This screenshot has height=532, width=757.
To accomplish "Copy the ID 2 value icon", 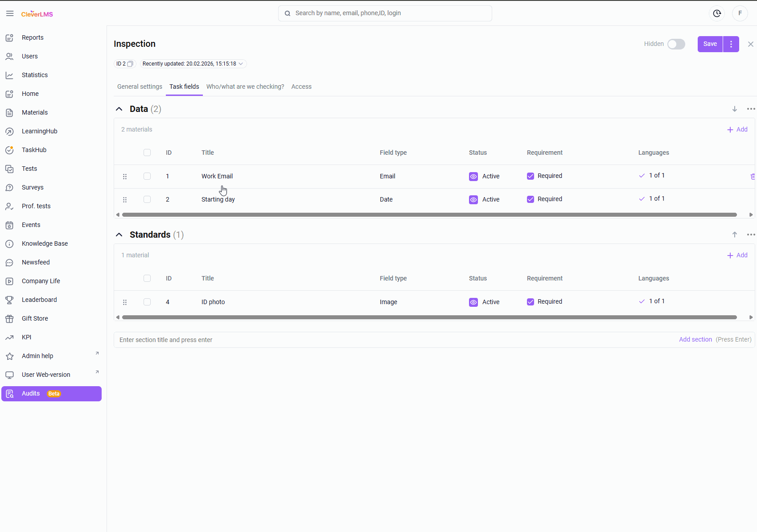I will (130, 64).
